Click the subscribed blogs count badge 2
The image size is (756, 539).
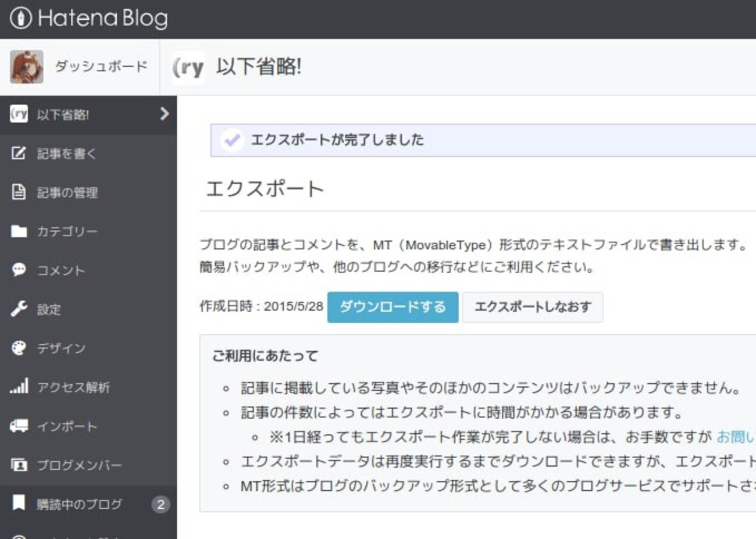click(x=161, y=504)
